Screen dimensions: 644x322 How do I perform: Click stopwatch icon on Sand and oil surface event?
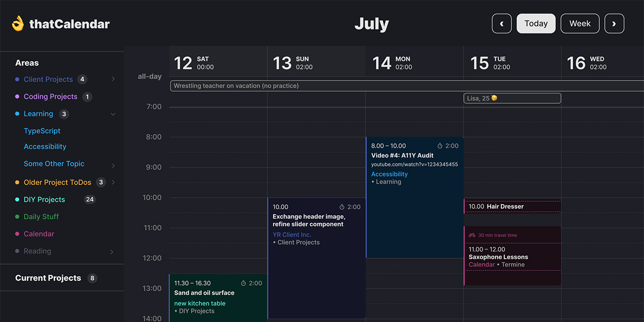[x=244, y=283]
